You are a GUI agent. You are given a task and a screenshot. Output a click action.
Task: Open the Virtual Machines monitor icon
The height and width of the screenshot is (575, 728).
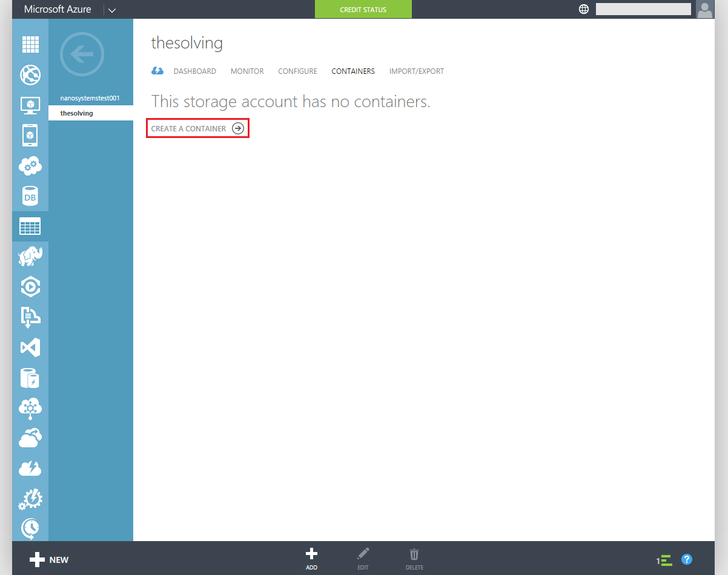[30, 105]
